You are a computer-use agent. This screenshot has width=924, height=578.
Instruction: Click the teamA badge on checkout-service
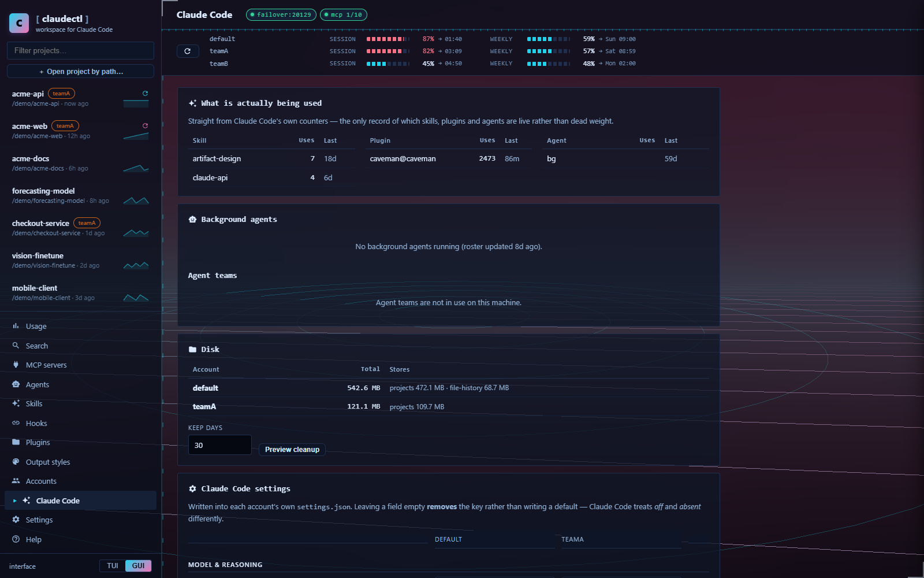[x=87, y=223]
